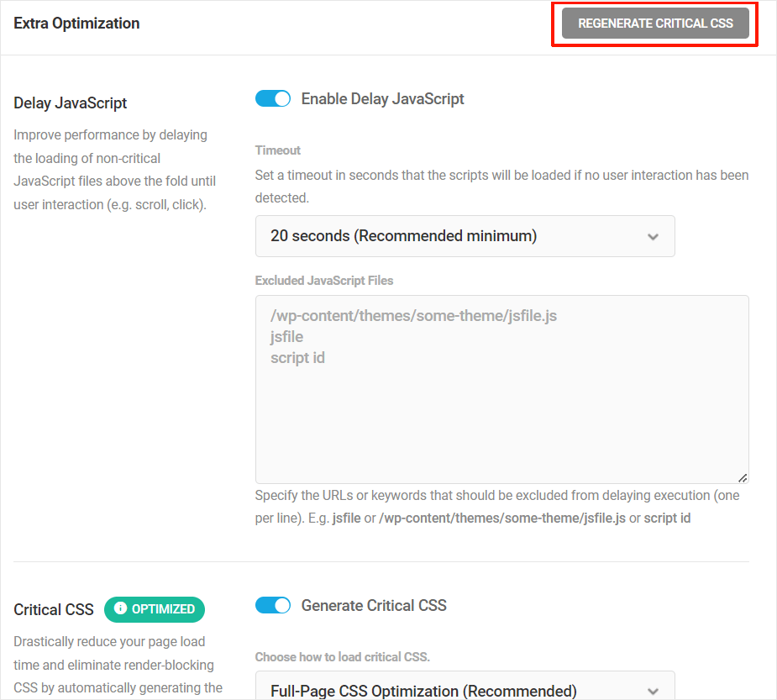Turn off the Generate Critical CSS switch

coord(272,605)
